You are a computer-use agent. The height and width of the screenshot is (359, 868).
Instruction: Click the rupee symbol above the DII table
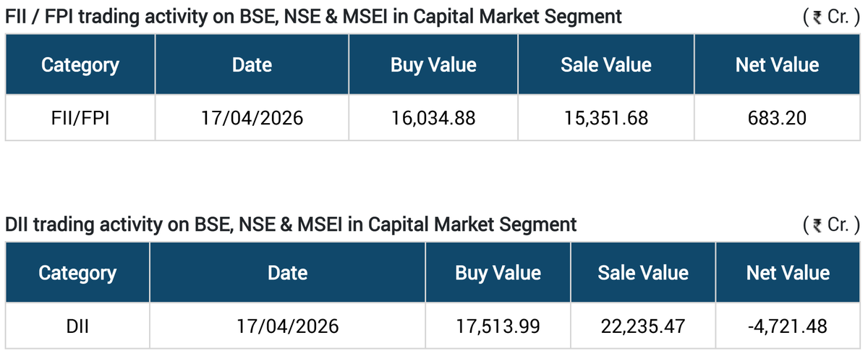point(817,225)
